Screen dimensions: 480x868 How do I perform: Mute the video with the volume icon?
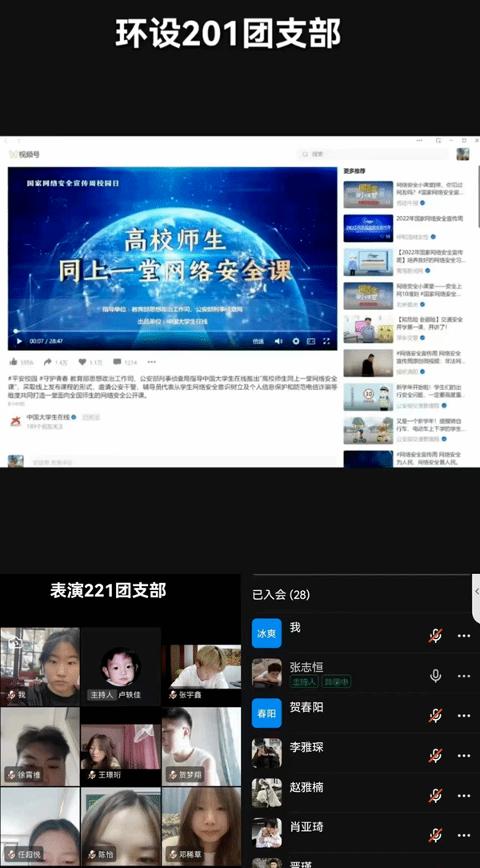coord(278,341)
